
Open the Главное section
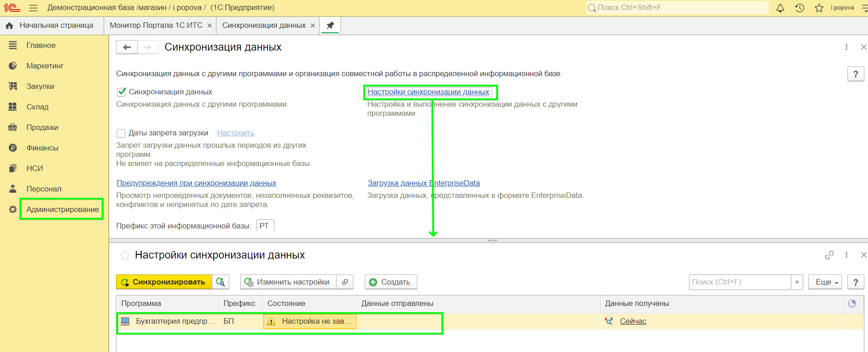41,45
